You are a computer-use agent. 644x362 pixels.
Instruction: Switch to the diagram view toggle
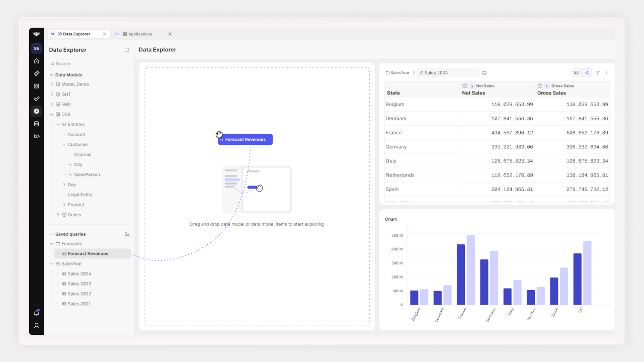tap(587, 73)
